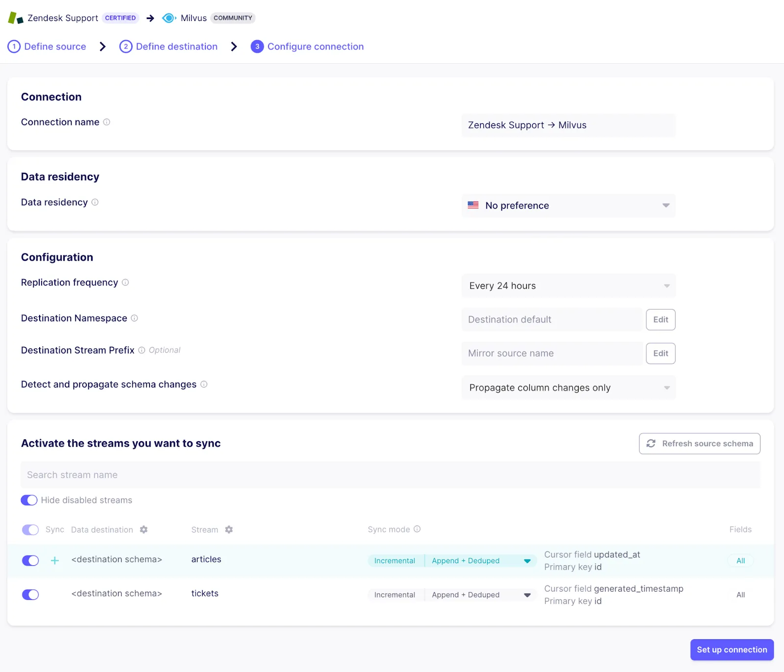Expand sync mode dropdown for tickets
The image size is (784, 672).
click(527, 595)
